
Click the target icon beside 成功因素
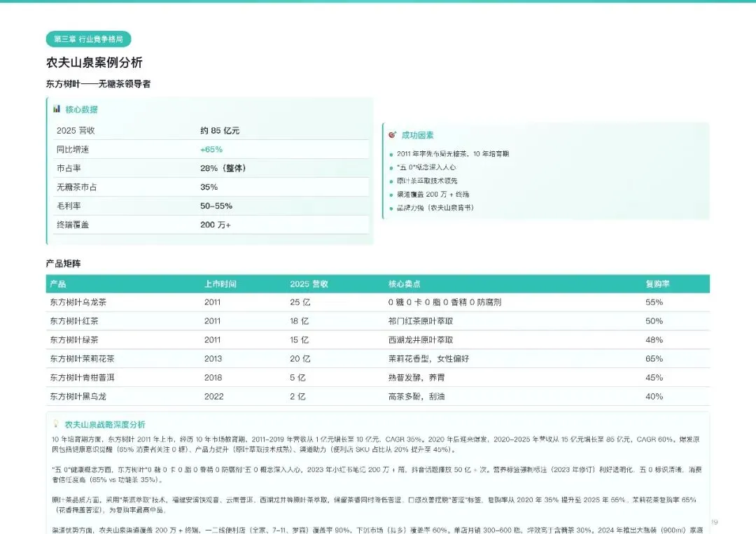393,135
